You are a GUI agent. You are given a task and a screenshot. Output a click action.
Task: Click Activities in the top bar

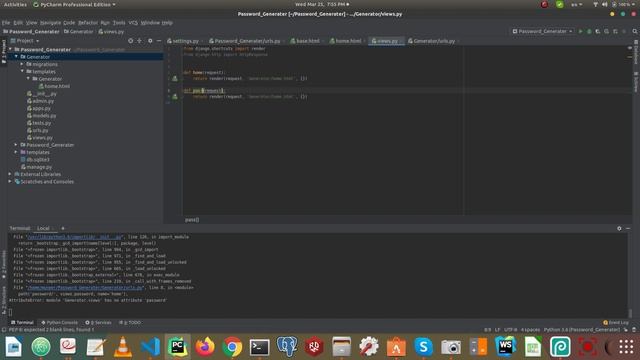click(x=15, y=4)
